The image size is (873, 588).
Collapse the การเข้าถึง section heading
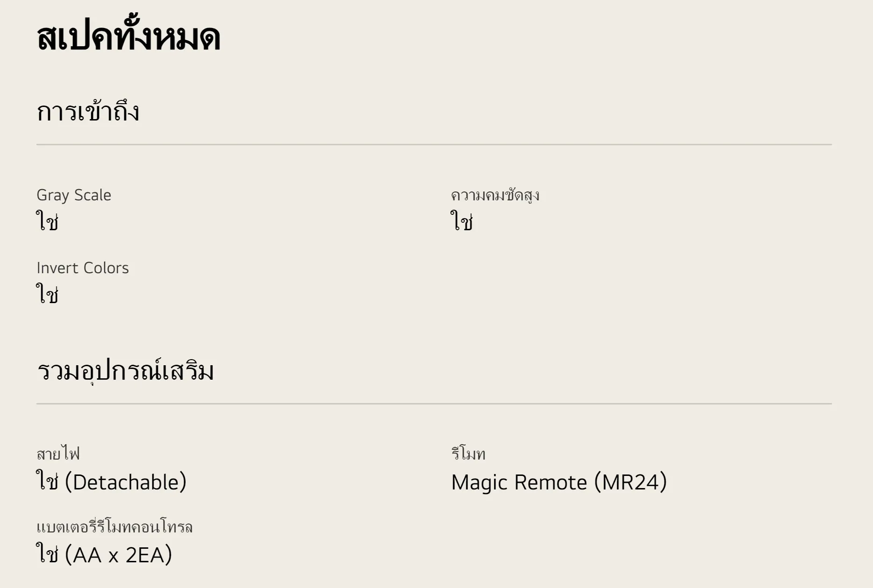pyautogui.click(x=88, y=112)
